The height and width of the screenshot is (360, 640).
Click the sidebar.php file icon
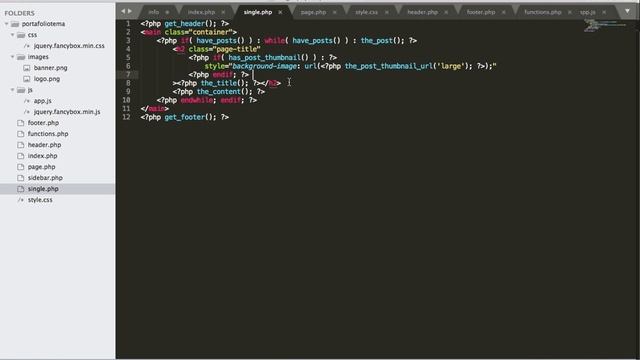click(21, 178)
